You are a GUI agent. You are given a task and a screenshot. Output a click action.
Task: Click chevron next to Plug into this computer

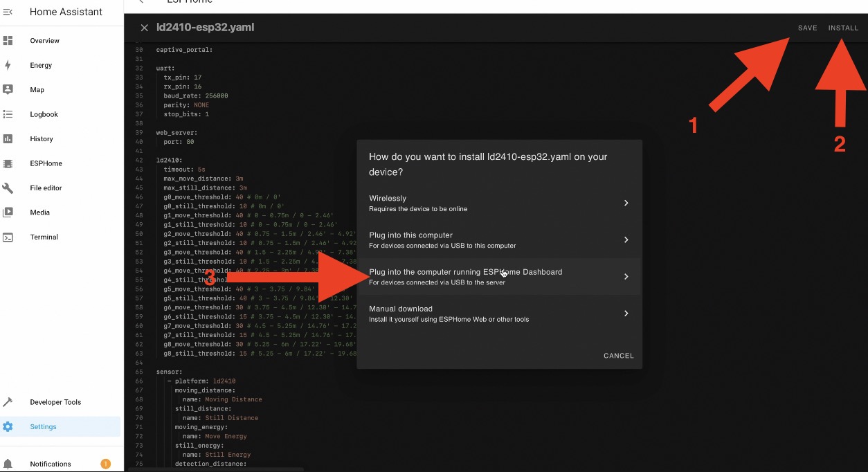(x=626, y=239)
